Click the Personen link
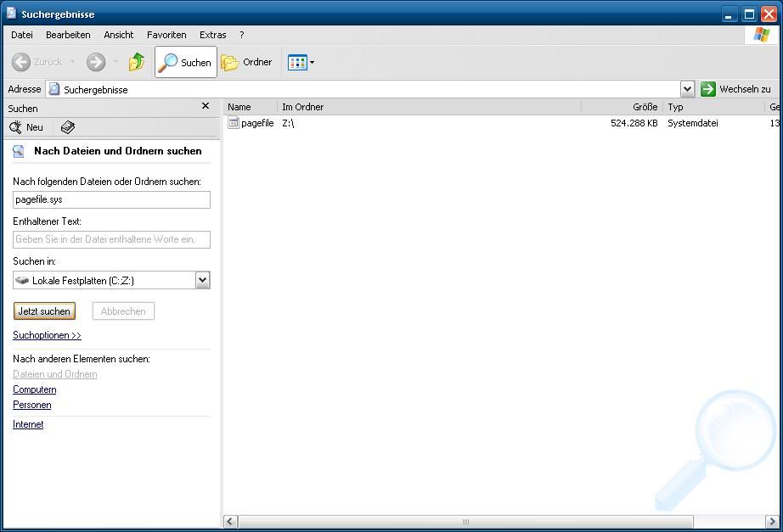 click(32, 405)
